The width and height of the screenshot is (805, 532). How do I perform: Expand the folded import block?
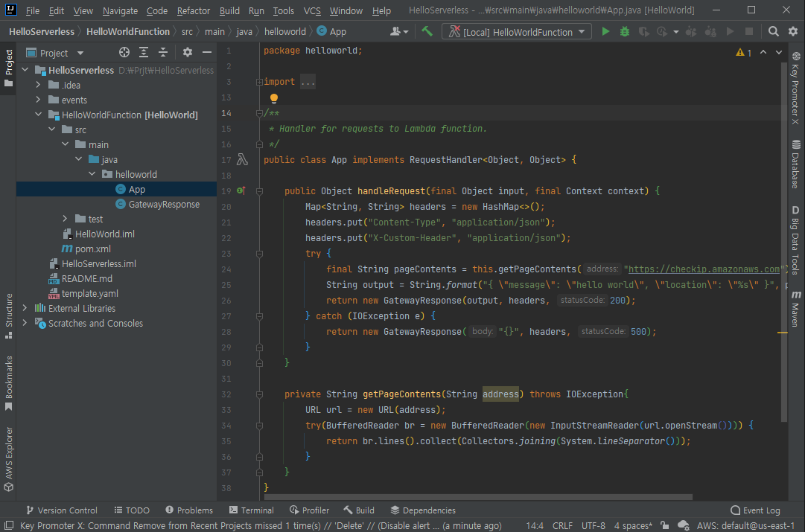[259, 82]
